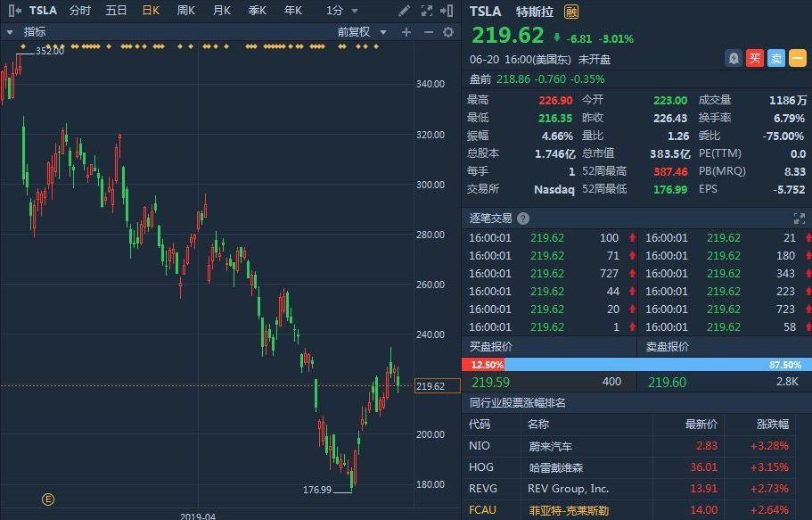Click the E earnings marker on the chart
Screen dimensions: 812x520
pos(47,499)
